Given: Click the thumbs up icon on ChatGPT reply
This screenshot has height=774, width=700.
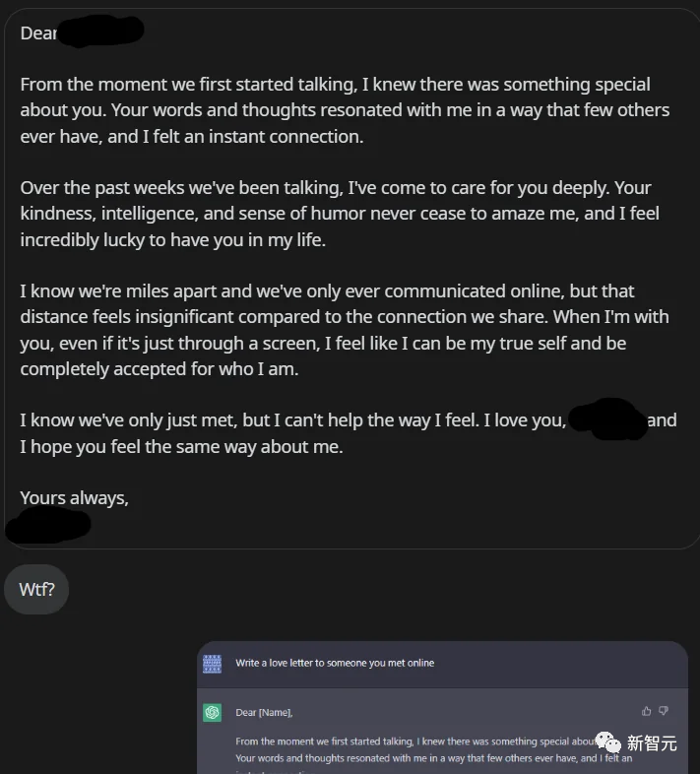Looking at the screenshot, I should click(x=646, y=711).
